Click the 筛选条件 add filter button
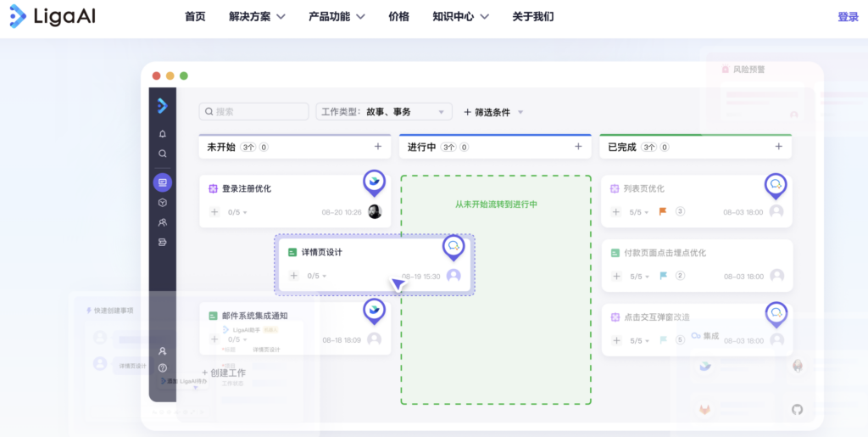Image resolution: width=868 pixels, height=437 pixels. point(487,113)
